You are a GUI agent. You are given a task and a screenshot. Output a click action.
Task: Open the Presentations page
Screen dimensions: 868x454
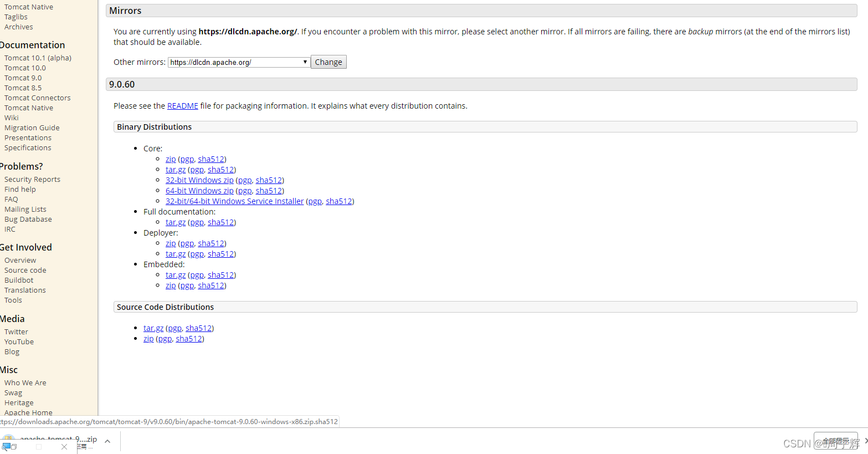(x=28, y=138)
